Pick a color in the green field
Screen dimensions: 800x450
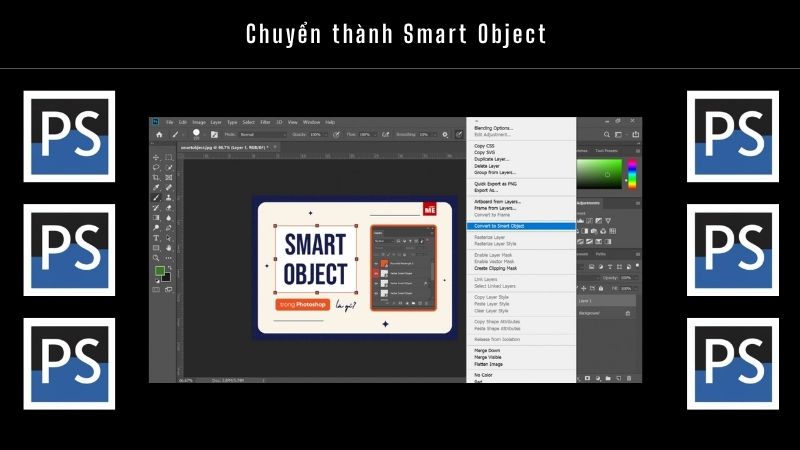click(599, 174)
